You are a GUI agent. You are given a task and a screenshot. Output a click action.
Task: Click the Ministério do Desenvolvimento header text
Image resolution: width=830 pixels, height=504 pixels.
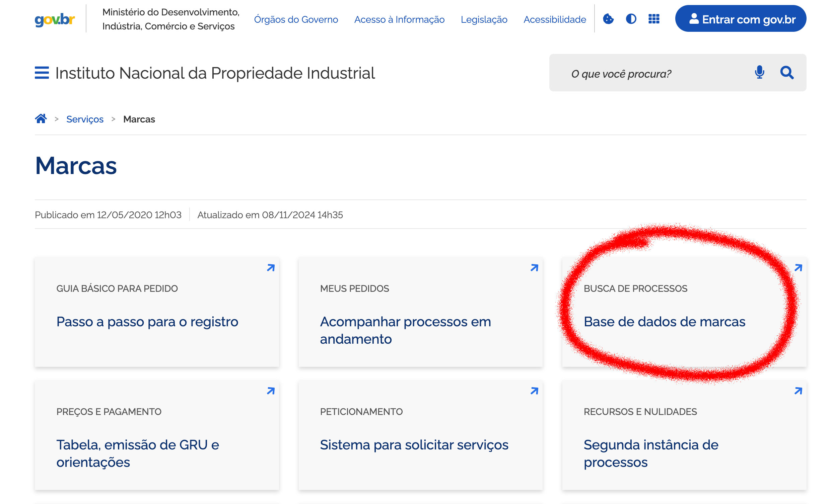click(171, 19)
